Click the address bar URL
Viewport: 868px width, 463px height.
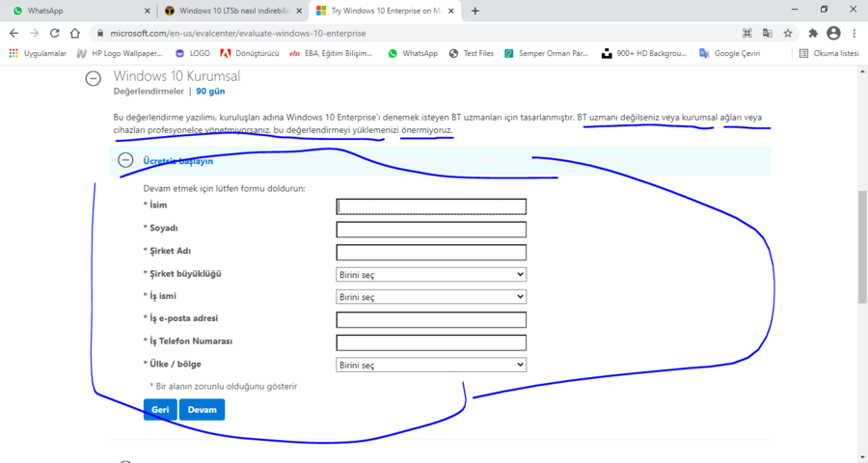click(238, 33)
